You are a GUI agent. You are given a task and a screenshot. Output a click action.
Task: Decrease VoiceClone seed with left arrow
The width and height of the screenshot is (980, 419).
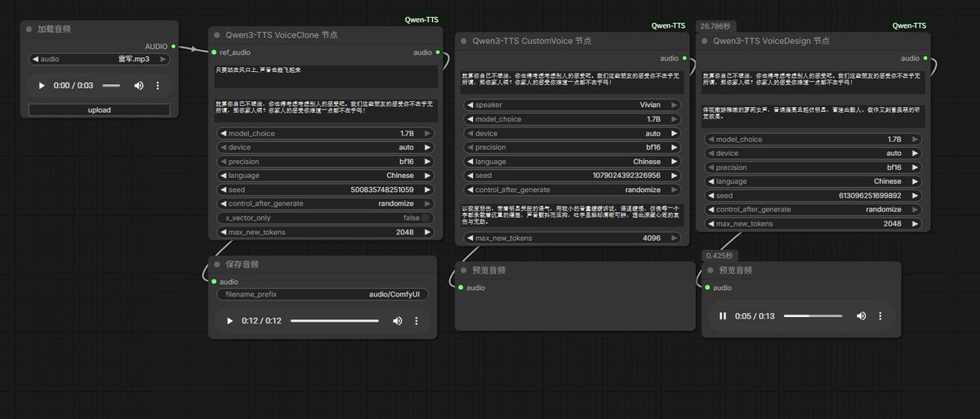224,189
